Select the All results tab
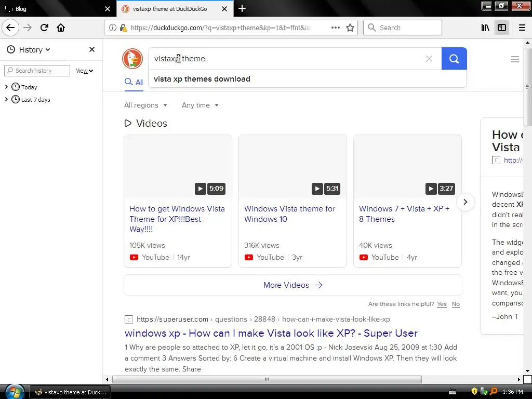The height and width of the screenshot is (399, 532). coord(134,82)
